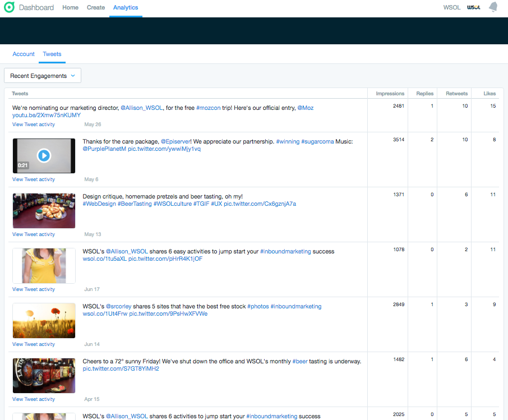Open the poppy field photo thumbnail
This screenshot has width=508, height=420.
point(44,321)
